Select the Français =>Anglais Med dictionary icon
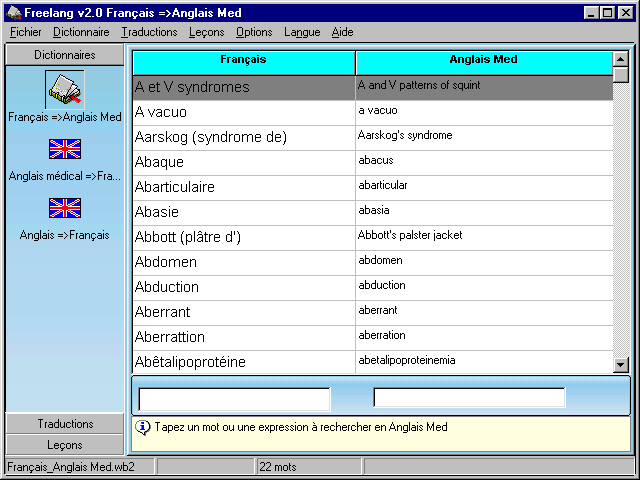 65,89
